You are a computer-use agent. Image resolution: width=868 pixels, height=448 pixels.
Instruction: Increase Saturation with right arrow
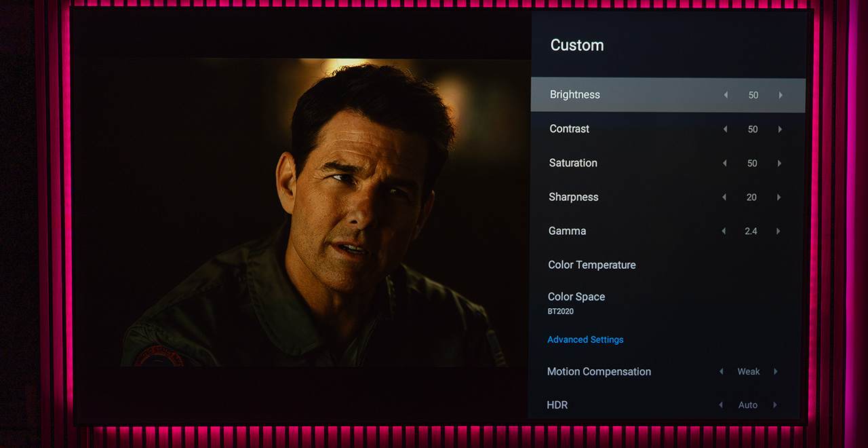click(779, 163)
